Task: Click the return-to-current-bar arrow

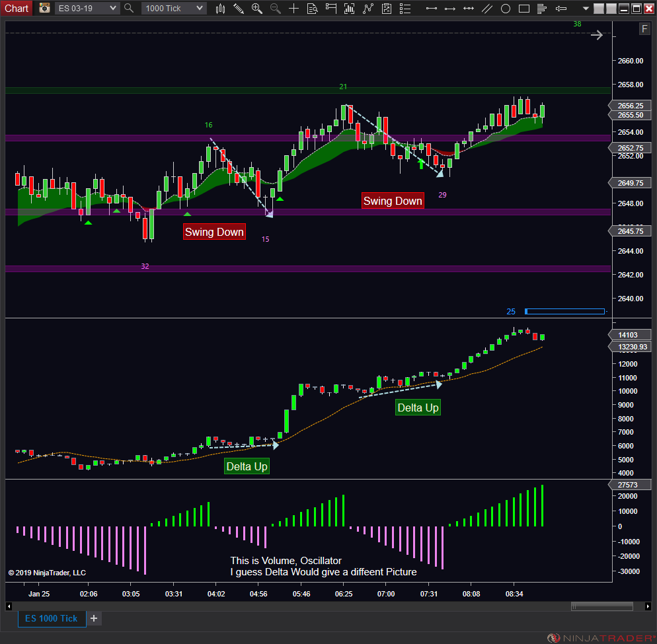Action: pyautogui.click(x=597, y=35)
